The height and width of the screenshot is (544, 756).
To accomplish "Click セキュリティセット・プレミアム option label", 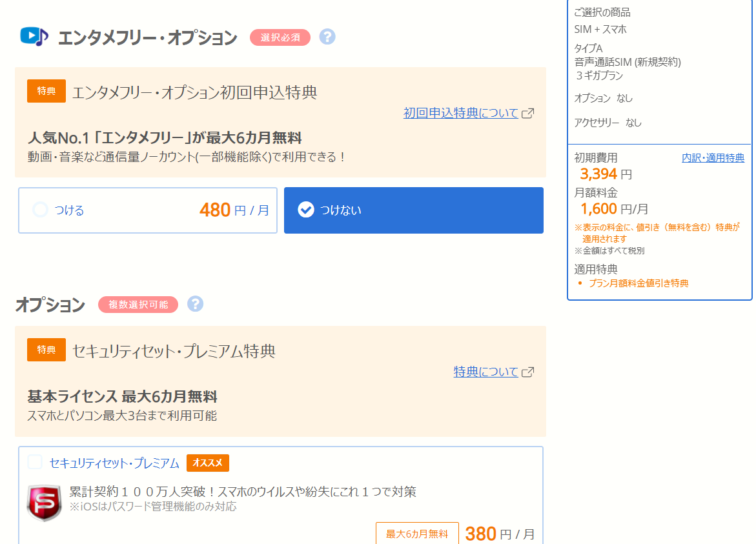I will (x=114, y=463).
